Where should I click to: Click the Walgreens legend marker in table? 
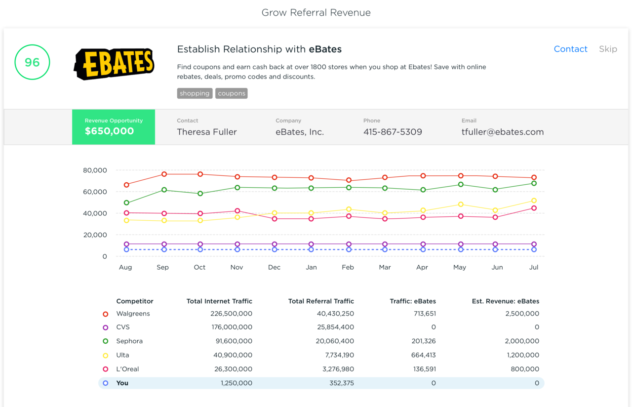tap(106, 314)
